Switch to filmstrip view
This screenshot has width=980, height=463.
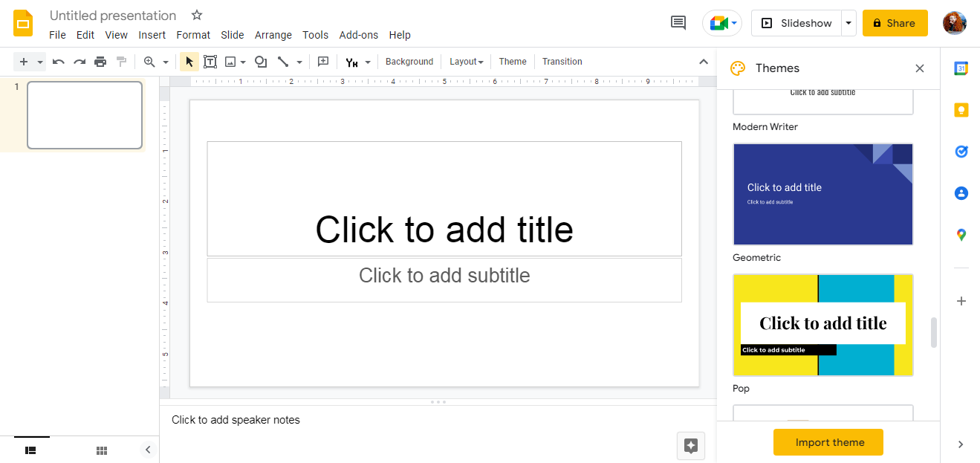pyautogui.click(x=30, y=450)
